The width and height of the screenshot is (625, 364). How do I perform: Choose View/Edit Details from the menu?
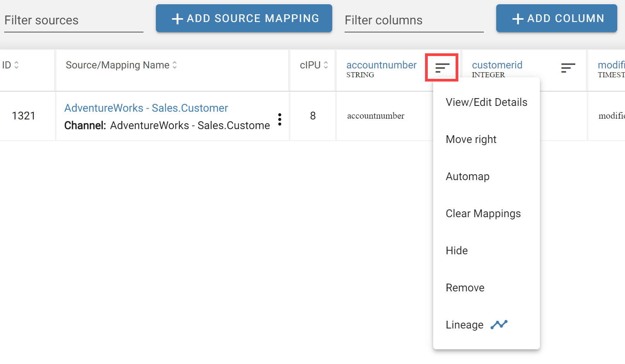click(487, 102)
